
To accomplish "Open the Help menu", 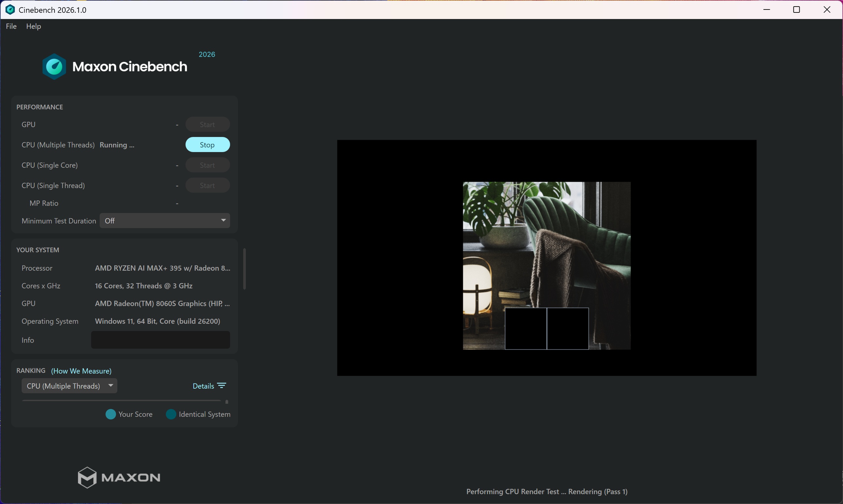I will click(x=34, y=26).
